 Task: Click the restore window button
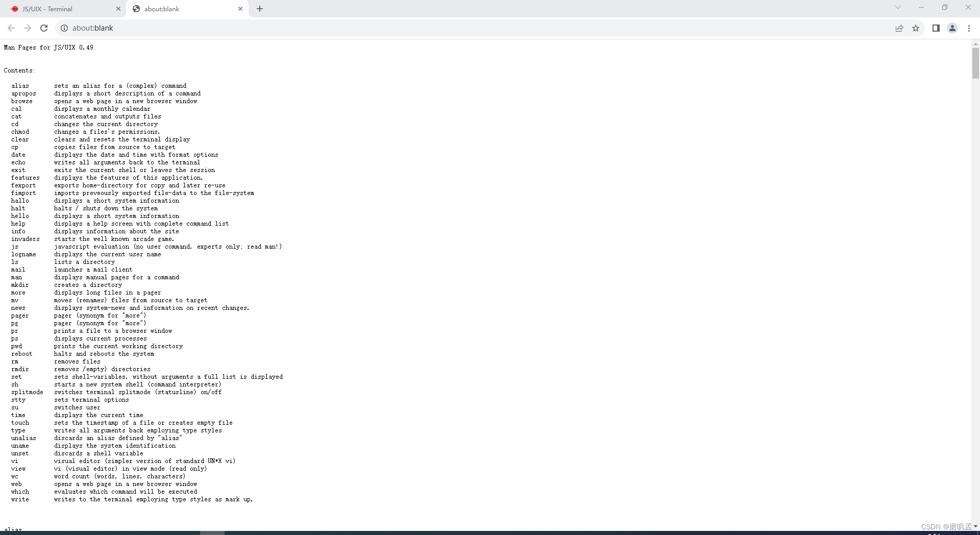click(944, 7)
